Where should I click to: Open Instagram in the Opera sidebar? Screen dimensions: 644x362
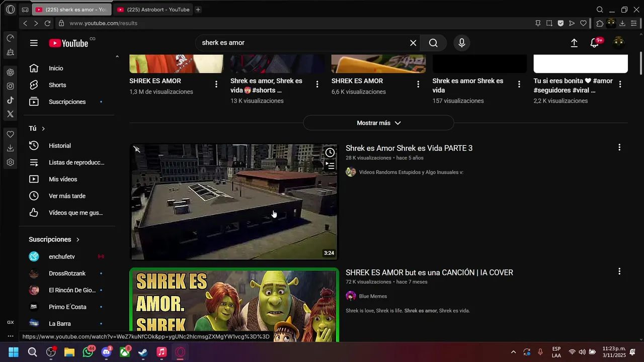point(10,86)
